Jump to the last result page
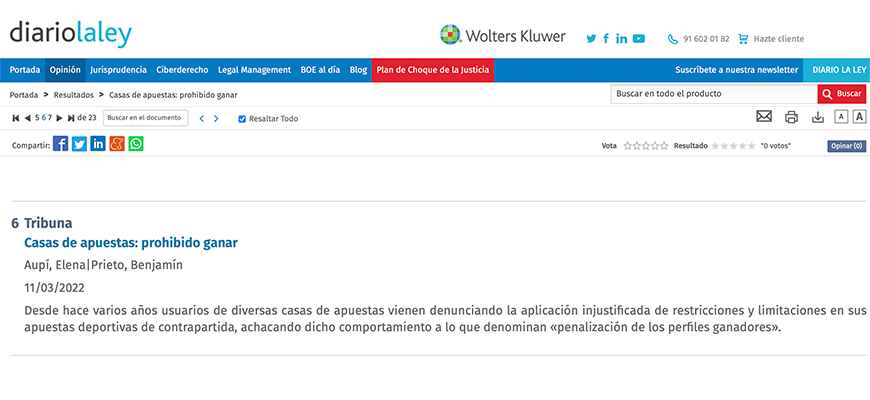The image size is (870, 400). [71, 118]
